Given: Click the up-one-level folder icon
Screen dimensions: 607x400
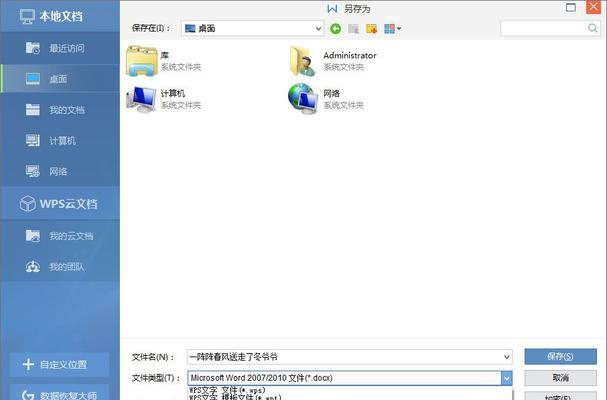Looking at the screenshot, I should (x=353, y=29).
